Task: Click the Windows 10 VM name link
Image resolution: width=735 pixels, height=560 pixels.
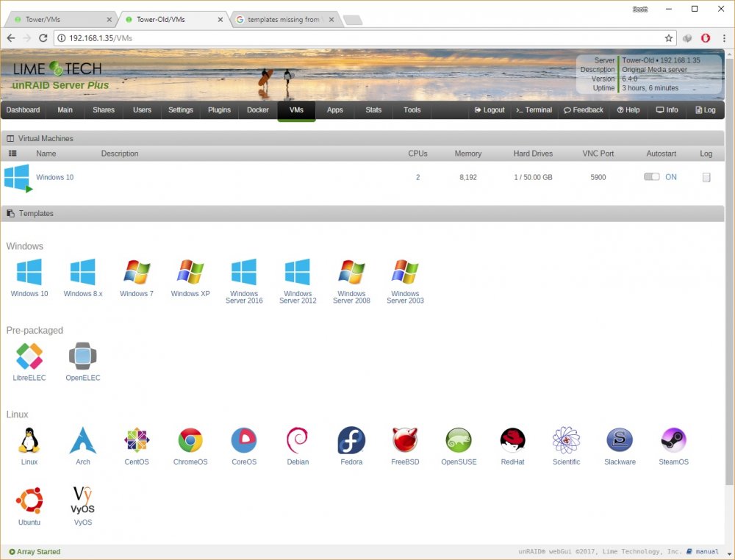Action: click(55, 177)
